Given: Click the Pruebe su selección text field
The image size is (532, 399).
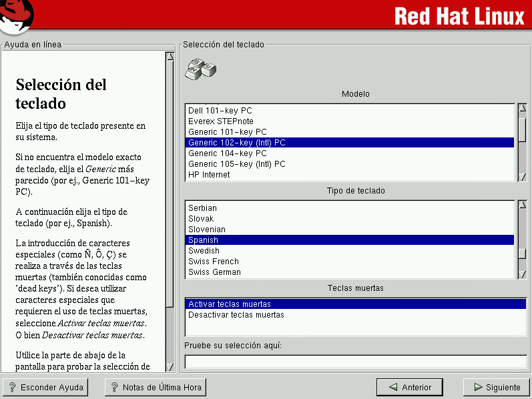Looking at the screenshot, I should [355, 362].
